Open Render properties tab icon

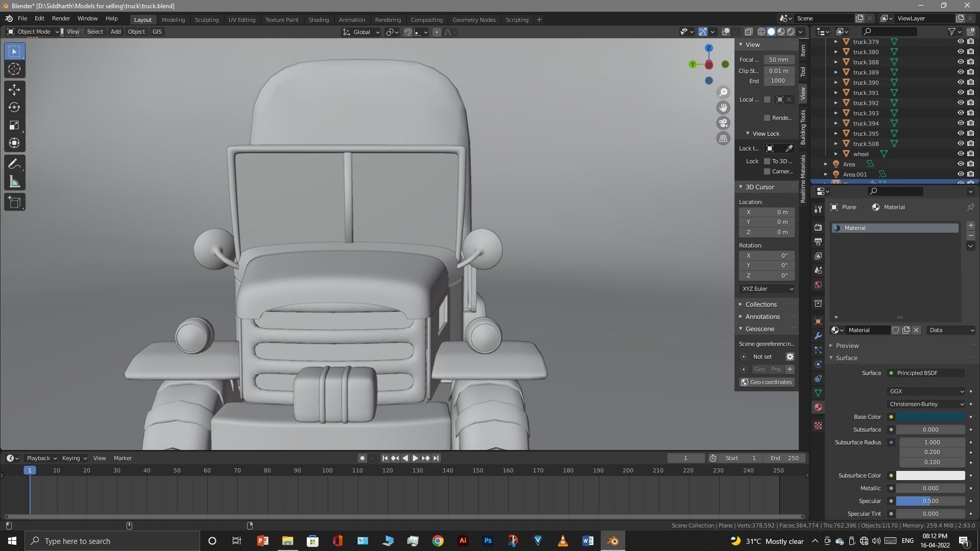[818, 228]
